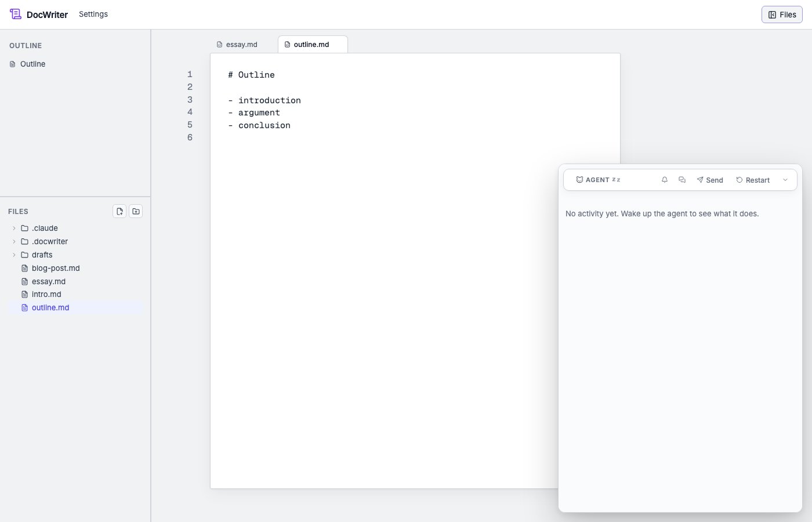
Task: Click line number 6 in the gutter
Action: pos(190,137)
